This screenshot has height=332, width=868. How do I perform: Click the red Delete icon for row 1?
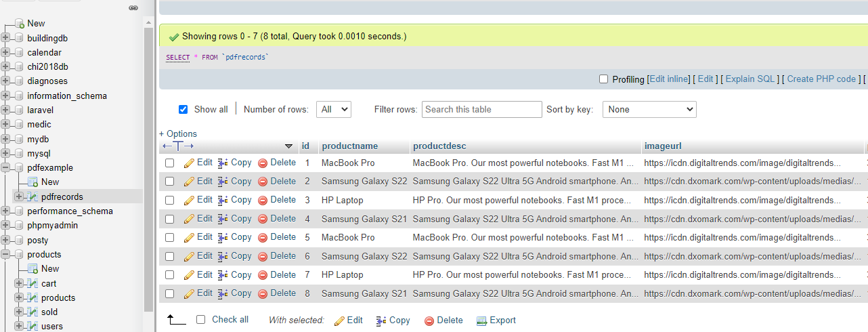pos(263,163)
